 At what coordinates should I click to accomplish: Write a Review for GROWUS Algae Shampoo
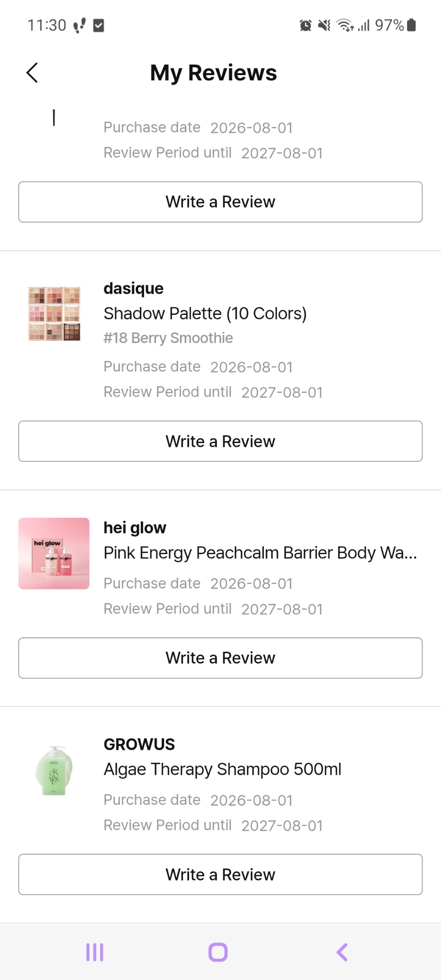pyautogui.click(x=220, y=874)
